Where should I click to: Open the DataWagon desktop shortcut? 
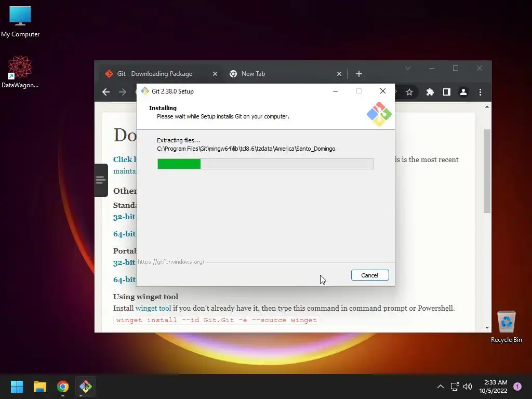point(20,72)
